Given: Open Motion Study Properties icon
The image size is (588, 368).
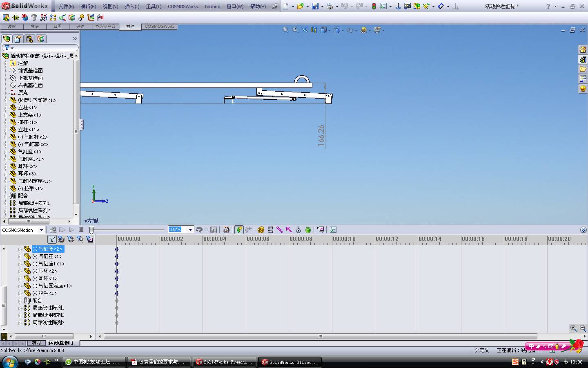Looking at the screenshot, I should (333, 230).
